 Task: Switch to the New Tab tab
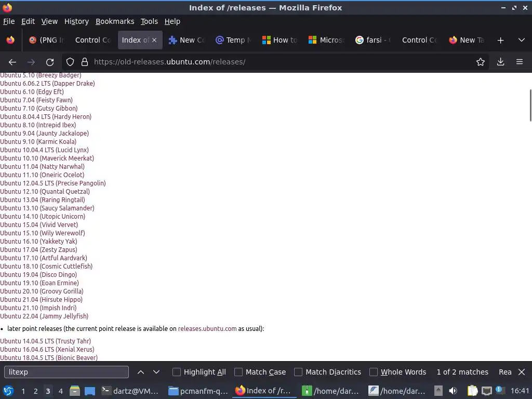(467, 40)
